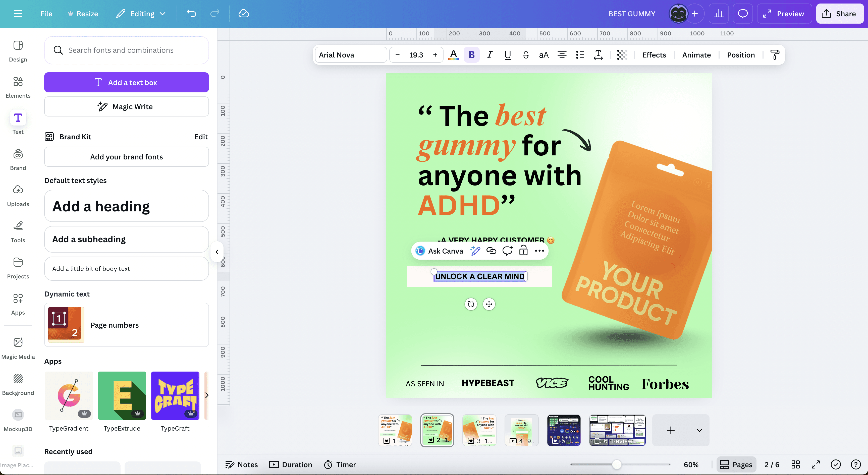Open the list bullets formatting icon

point(580,55)
